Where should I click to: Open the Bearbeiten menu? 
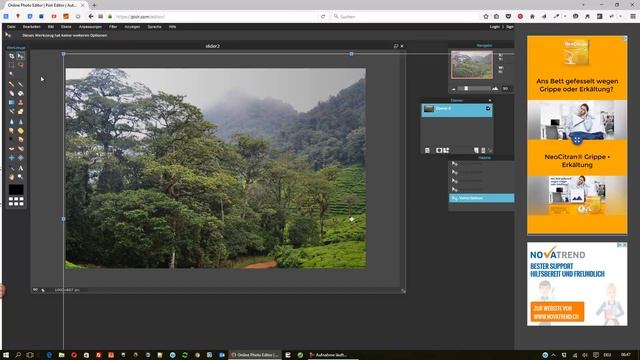tap(31, 27)
